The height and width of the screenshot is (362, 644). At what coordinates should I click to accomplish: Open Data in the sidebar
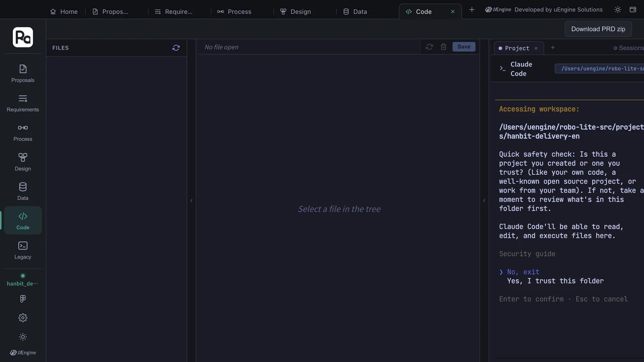(23, 191)
